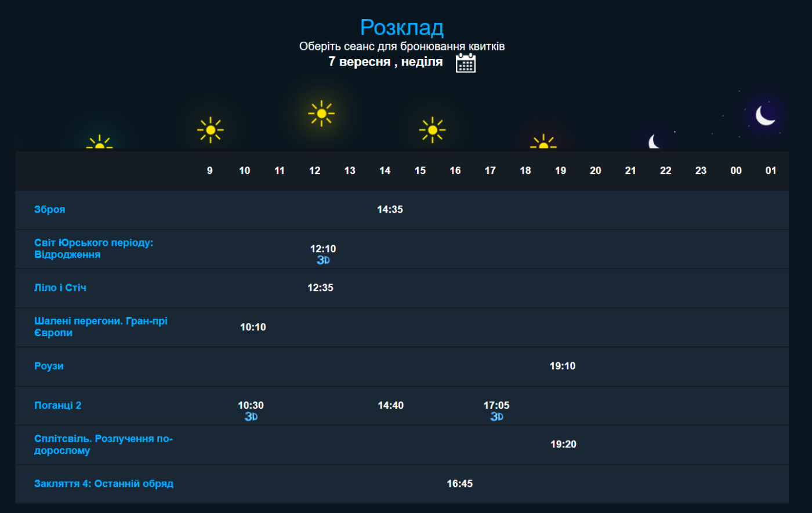This screenshot has width=812, height=513.
Task: Open the Роузи movie link
Action: pyautogui.click(x=49, y=366)
